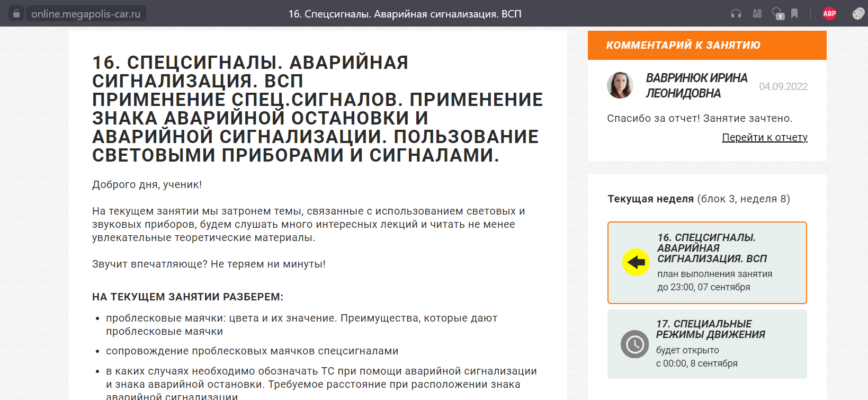Open the shield protection icon with badge
This screenshot has width=868, height=400.
777,14
